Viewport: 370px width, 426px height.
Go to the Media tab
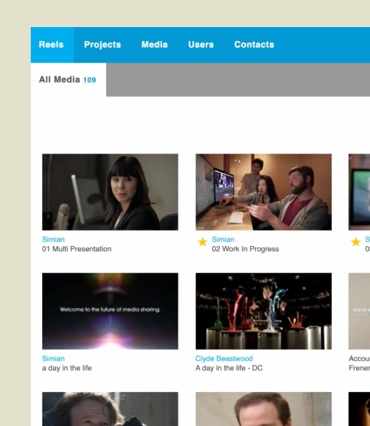pyautogui.click(x=154, y=45)
